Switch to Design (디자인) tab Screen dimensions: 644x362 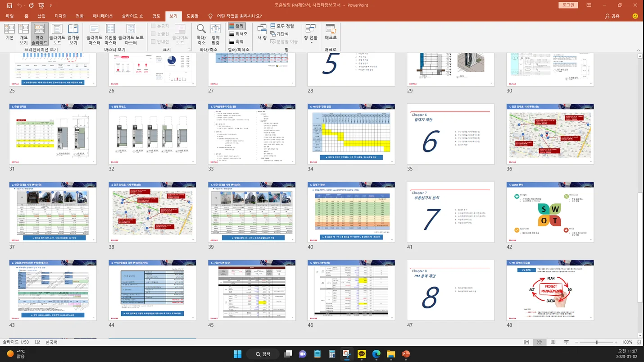tap(60, 16)
